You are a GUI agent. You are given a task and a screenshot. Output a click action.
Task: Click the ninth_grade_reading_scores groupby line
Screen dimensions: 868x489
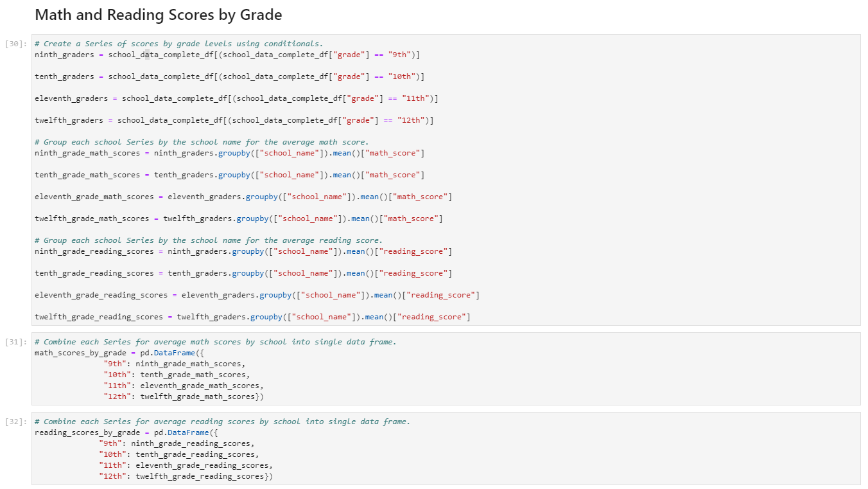point(243,251)
